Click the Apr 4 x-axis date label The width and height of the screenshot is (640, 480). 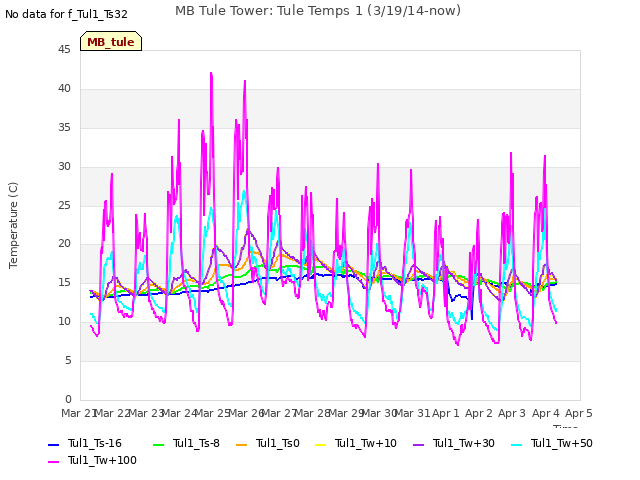(546, 413)
